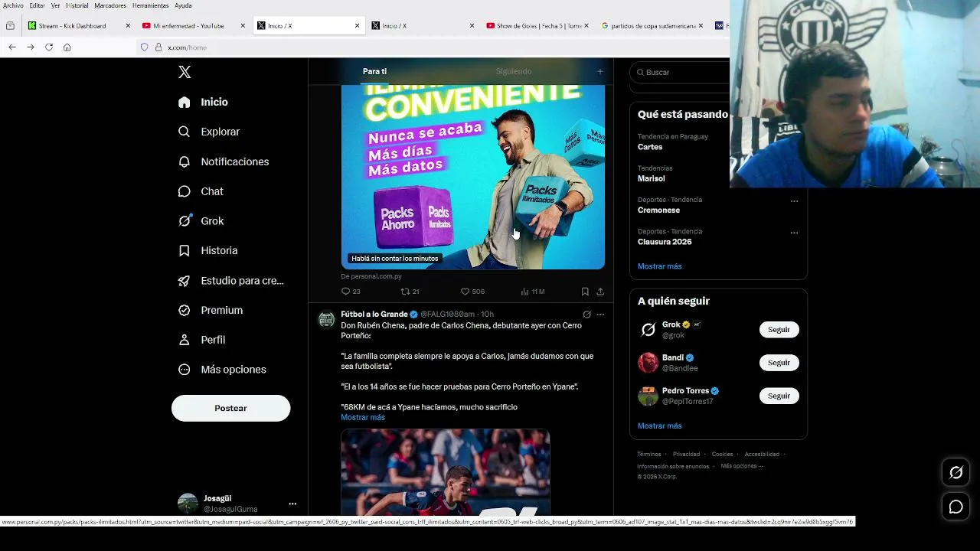Switch to the Para ti tab

(374, 71)
